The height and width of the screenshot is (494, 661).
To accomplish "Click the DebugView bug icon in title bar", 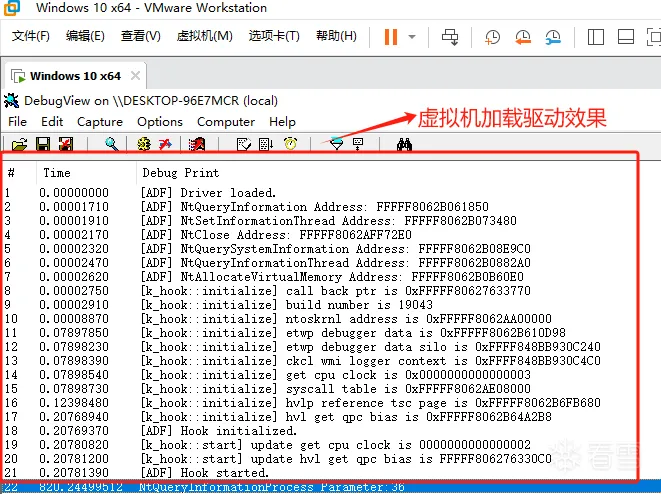I will point(11,101).
